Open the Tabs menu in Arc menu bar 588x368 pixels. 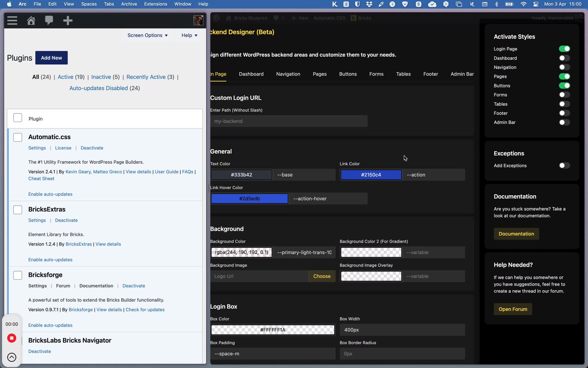click(109, 4)
